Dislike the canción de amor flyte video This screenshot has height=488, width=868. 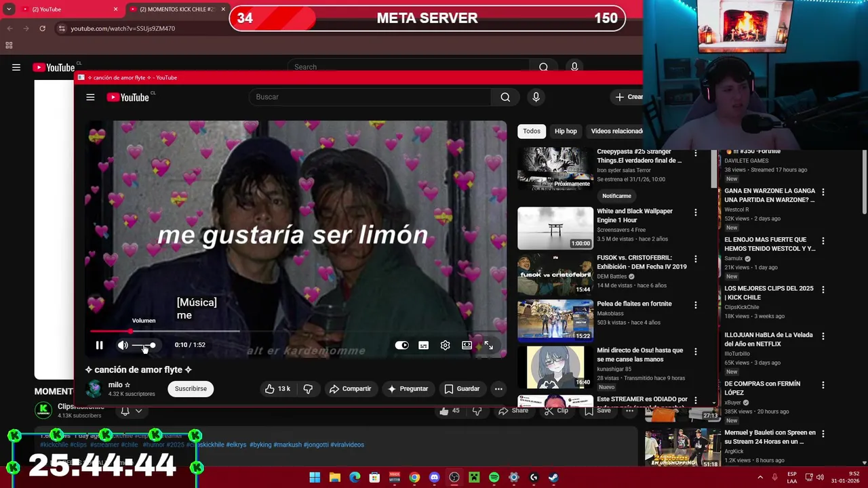pos(308,388)
